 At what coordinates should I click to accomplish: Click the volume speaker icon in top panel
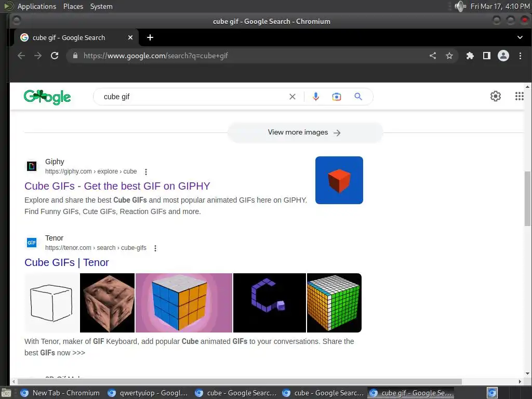tap(460, 6)
